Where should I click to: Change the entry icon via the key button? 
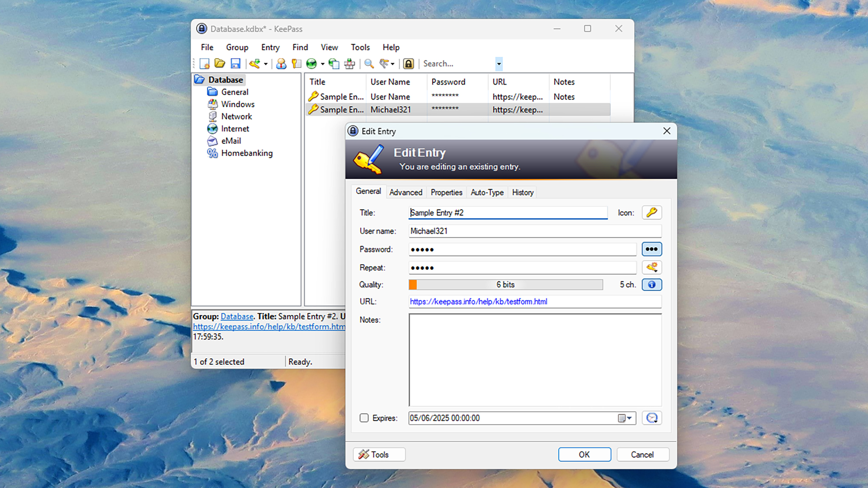[651, 213]
